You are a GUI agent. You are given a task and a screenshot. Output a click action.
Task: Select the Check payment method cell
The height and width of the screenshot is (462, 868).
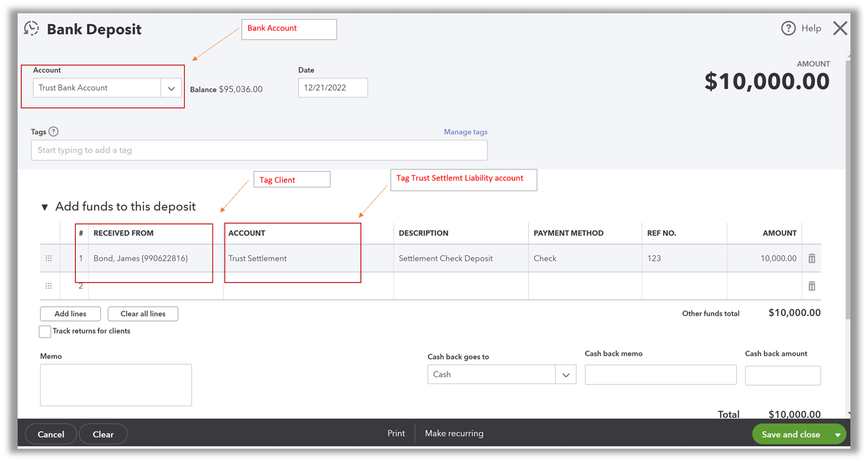(x=585, y=259)
